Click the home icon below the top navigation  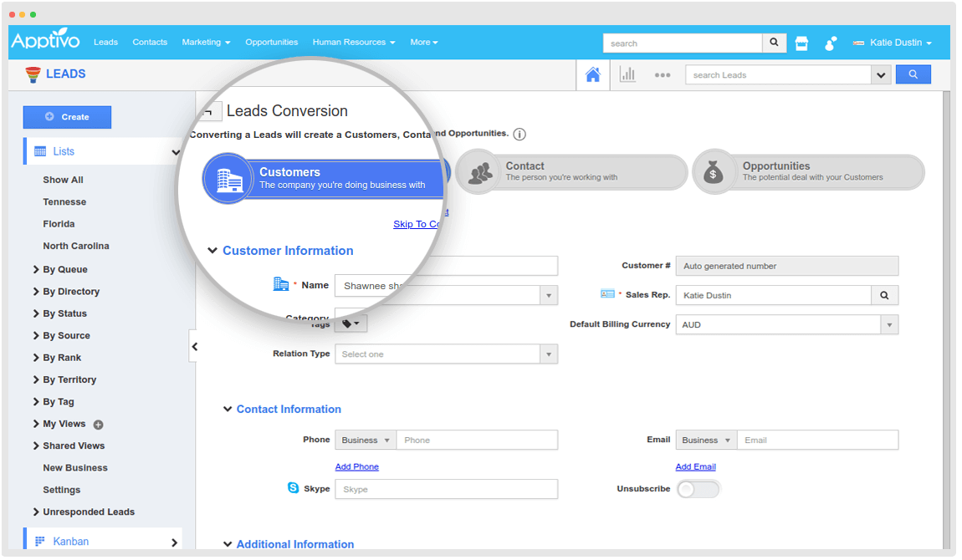[x=592, y=74]
